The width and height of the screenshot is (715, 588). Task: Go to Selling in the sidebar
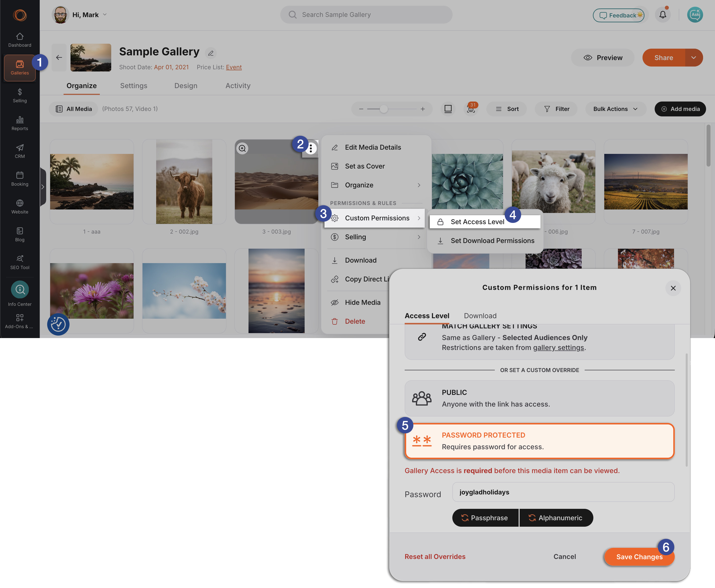tap(20, 96)
